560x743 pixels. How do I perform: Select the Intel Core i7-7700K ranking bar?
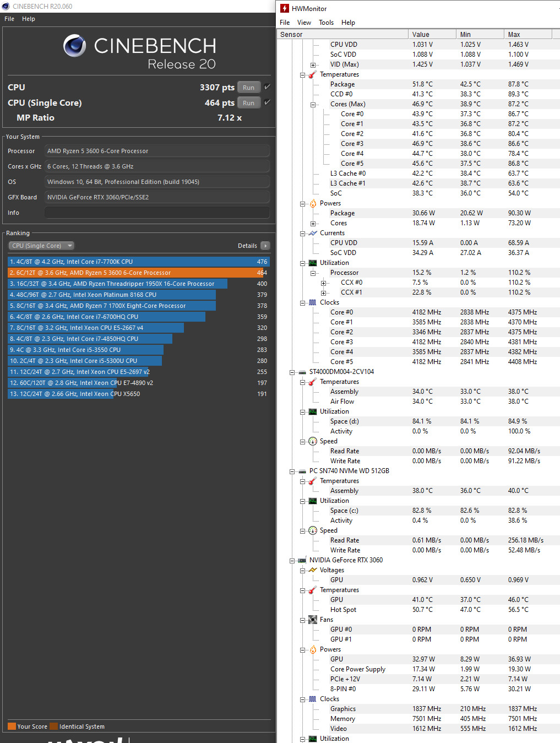139,262
